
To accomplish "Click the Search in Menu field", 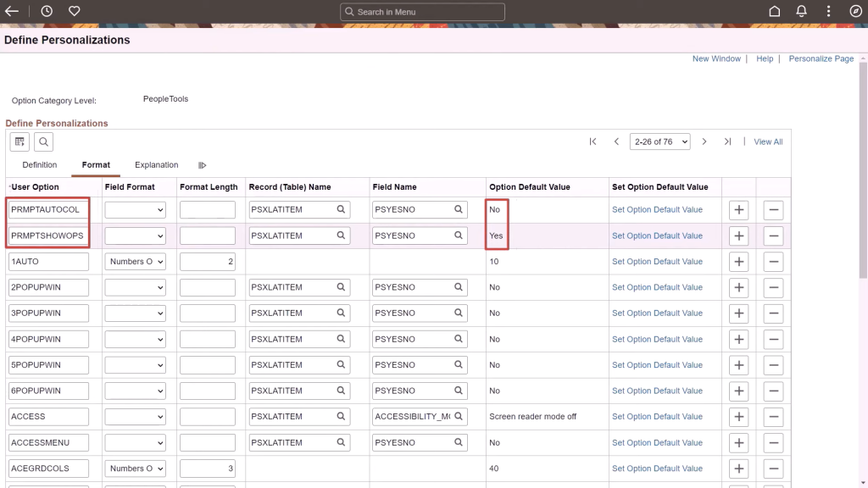I will pos(421,11).
